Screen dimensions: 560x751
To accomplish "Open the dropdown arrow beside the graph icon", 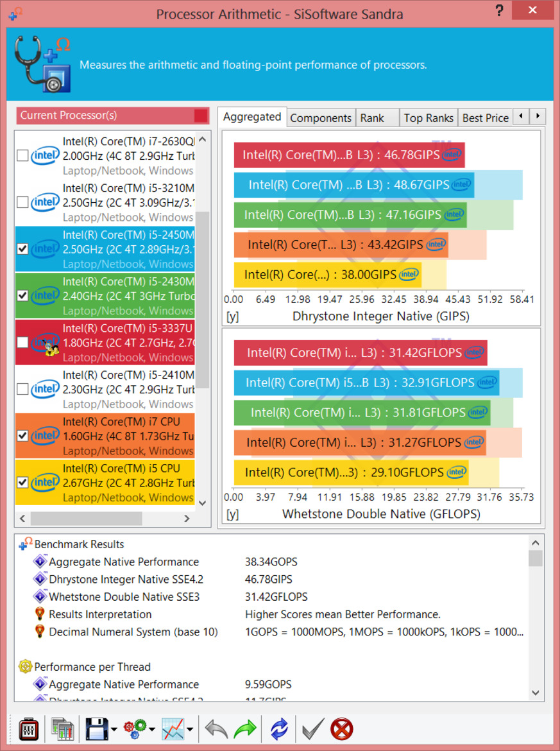I will tap(190, 729).
